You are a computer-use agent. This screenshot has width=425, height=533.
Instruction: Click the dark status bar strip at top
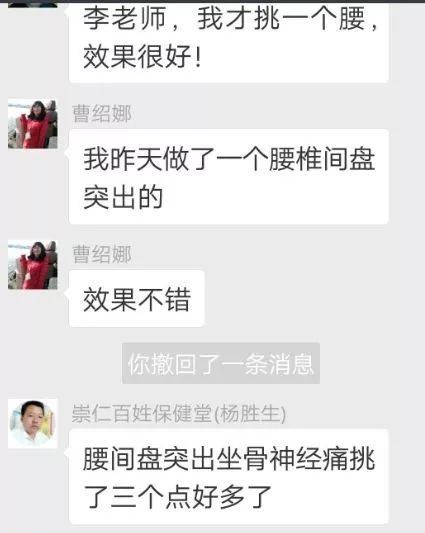[x=212, y=1]
